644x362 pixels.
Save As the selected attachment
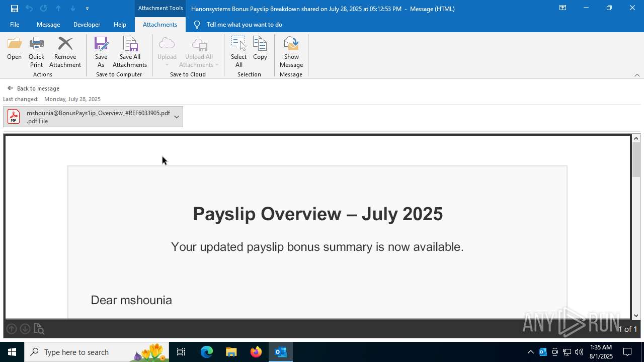[101, 52]
